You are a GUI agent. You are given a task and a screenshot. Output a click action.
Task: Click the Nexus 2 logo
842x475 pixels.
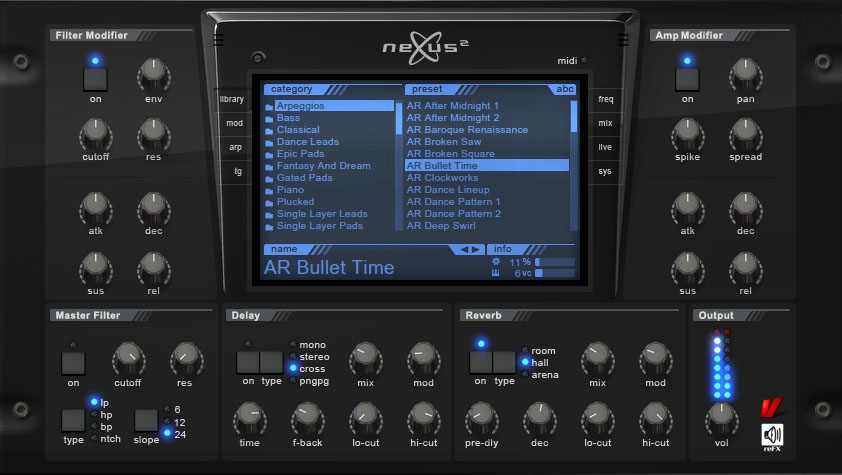click(x=426, y=48)
